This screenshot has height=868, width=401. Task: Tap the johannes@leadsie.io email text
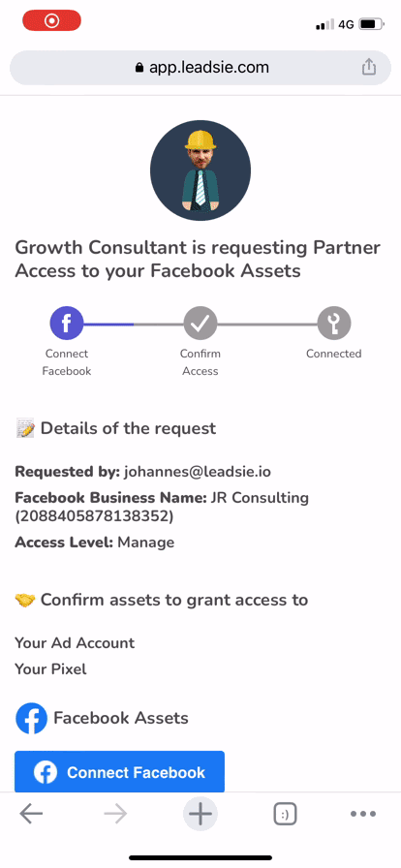pyautogui.click(x=198, y=472)
